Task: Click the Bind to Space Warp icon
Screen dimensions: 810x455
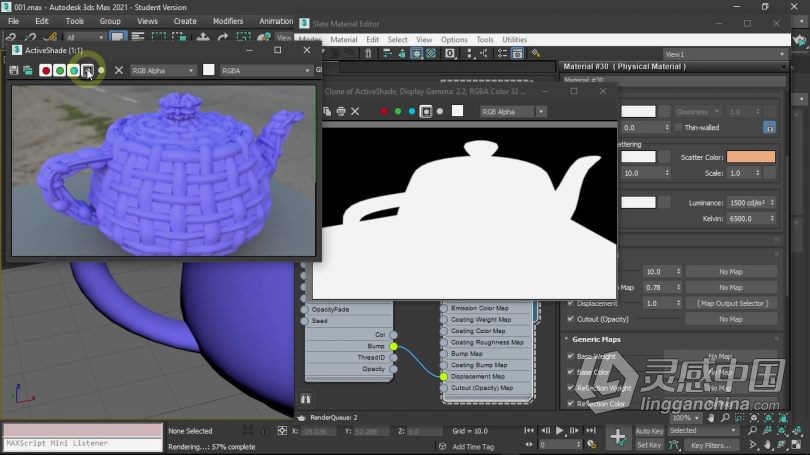Action: pos(51,37)
